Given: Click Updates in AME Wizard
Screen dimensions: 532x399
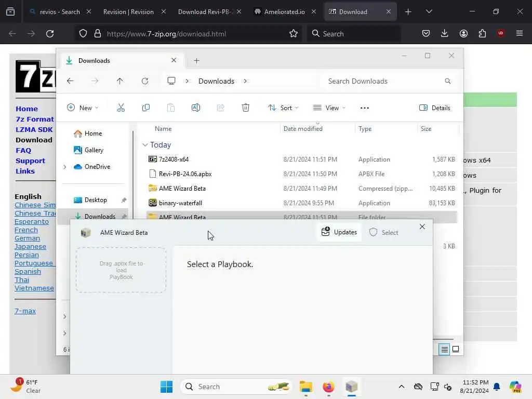Looking at the screenshot, I should tap(339, 232).
